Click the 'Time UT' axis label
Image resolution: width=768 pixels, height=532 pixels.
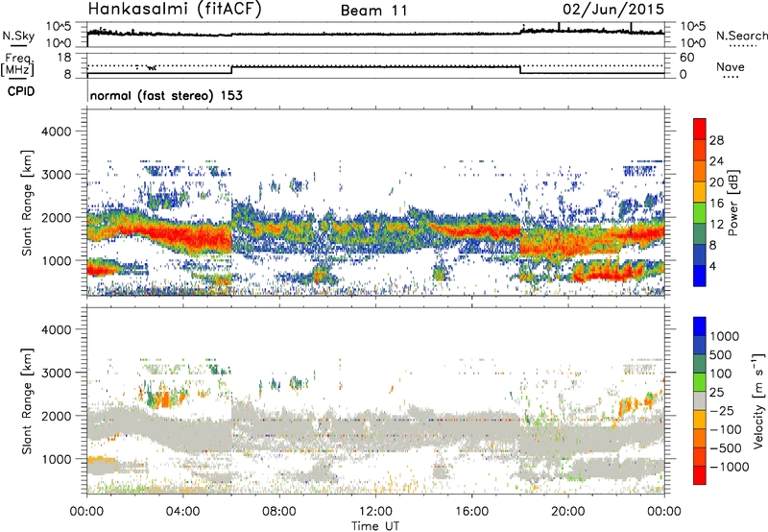point(375,525)
